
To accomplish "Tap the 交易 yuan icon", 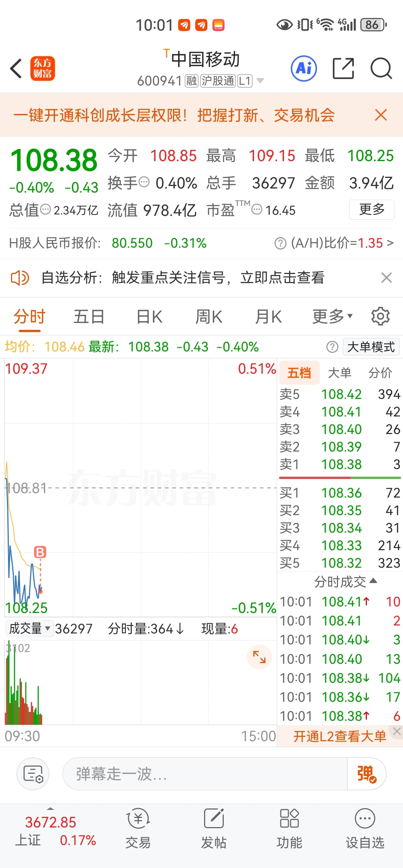I will point(138,818).
